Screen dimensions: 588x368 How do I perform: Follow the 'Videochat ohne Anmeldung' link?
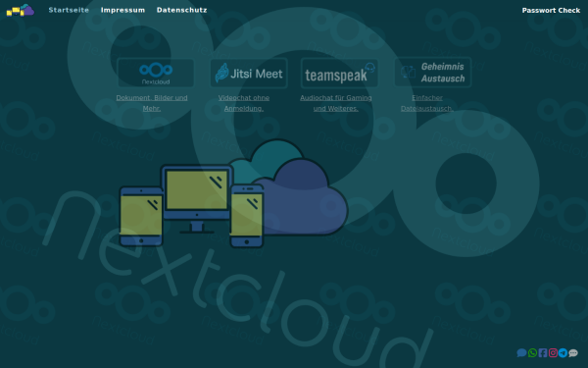pyautogui.click(x=244, y=103)
